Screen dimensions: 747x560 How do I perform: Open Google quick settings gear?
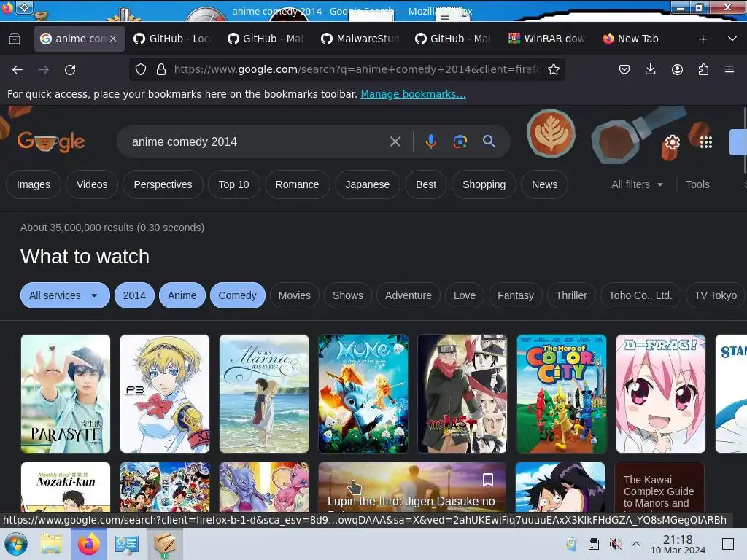672,142
